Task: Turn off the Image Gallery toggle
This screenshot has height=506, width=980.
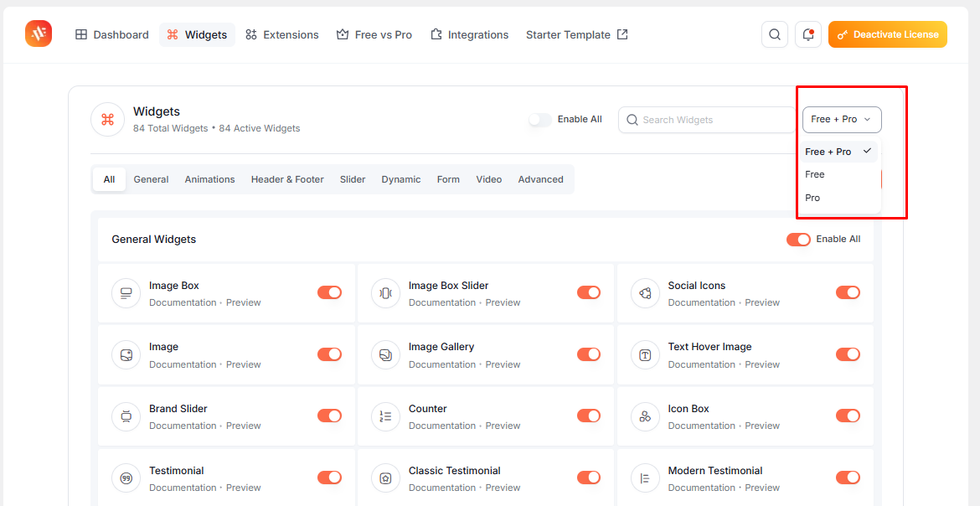Action: [589, 354]
